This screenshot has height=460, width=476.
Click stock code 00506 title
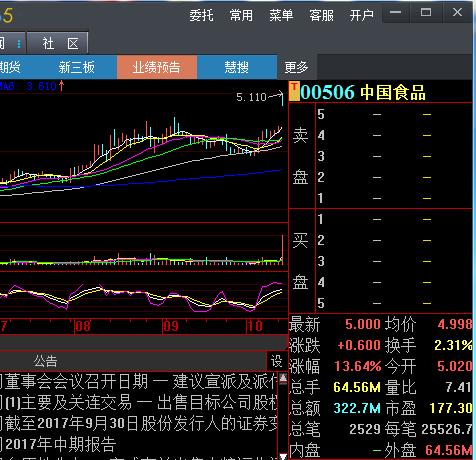[x=327, y=92]
